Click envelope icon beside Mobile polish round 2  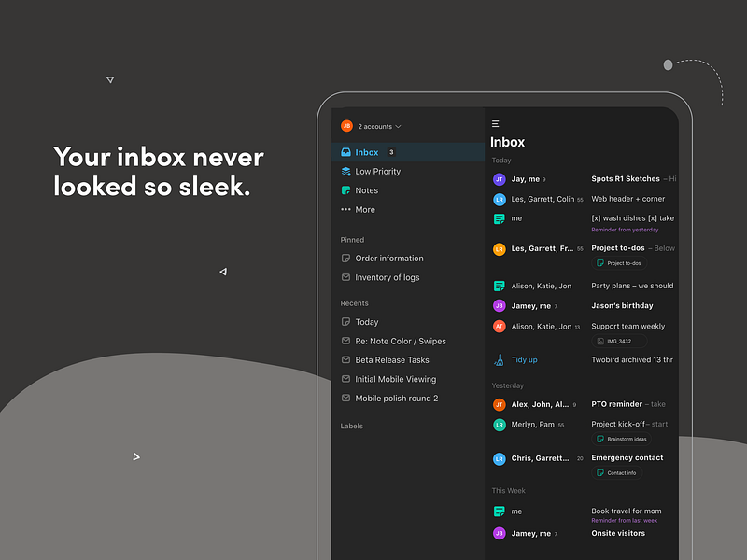click(345, 399)
